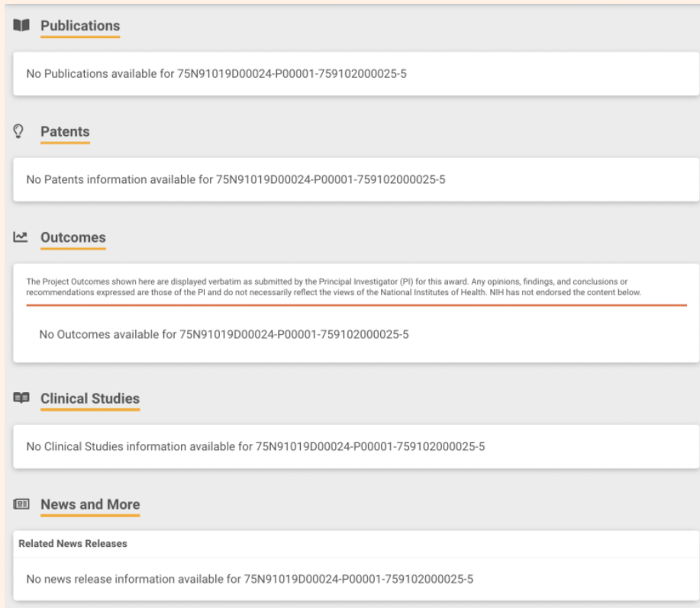Viewport: 700px width, 608px height.
Task: Select the Patents section heading
Action: tap(65, 132)
